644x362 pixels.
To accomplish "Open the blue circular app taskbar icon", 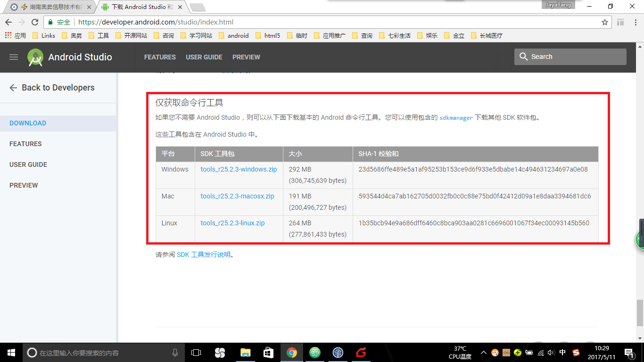I will pyautogui.click(x=338, y=353).
